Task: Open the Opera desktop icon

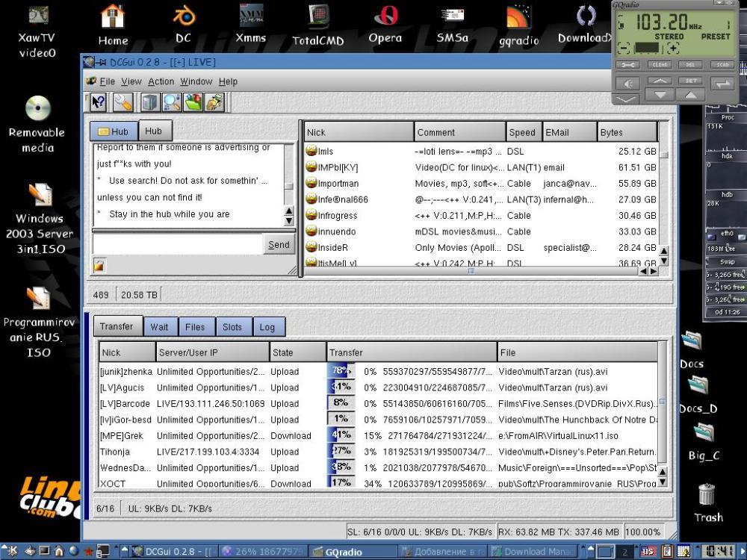Action: [x=385, y=24]
